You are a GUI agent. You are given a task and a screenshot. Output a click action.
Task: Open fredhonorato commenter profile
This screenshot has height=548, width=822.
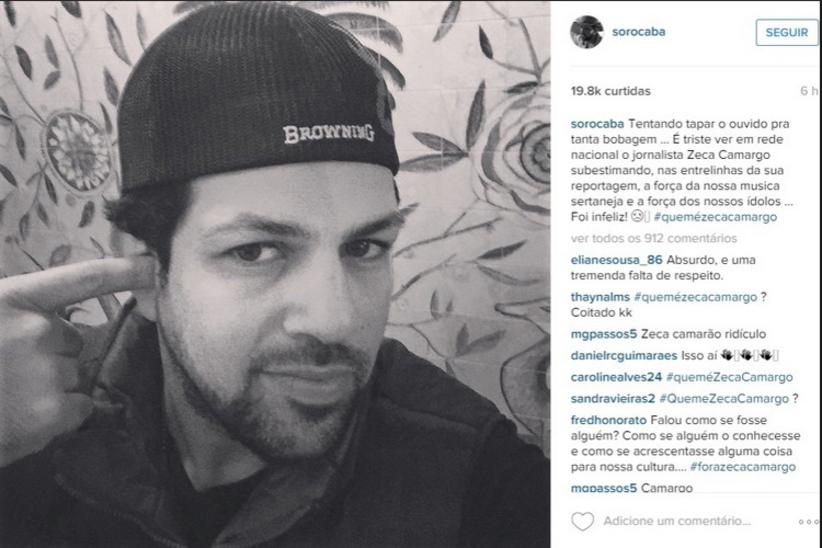point(609,420)
